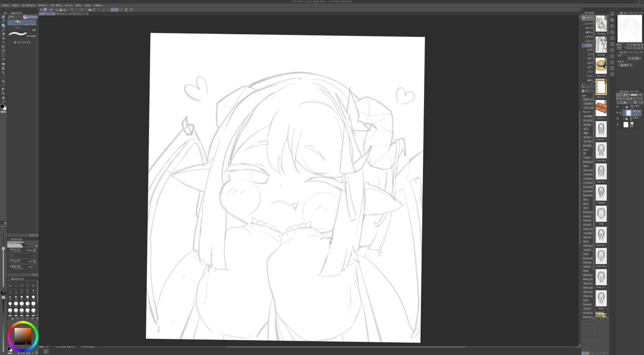Click the globe icon between vertical sliders
This screenshot has width=644, height=355.
[x=3, y=292]
